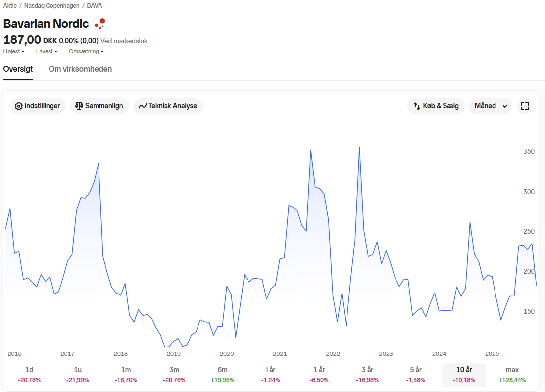Click the Køb & Sælg button

click(x=436, y=106)
